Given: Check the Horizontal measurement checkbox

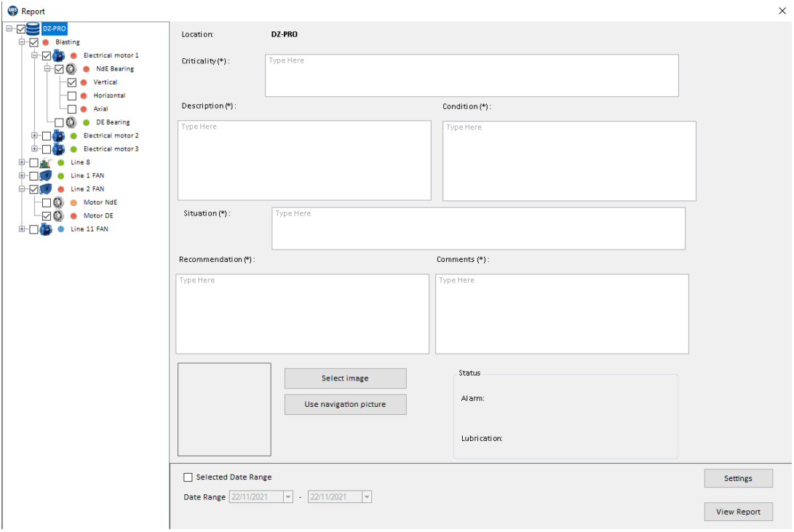Looking at the screenshot, I should 72,96.
